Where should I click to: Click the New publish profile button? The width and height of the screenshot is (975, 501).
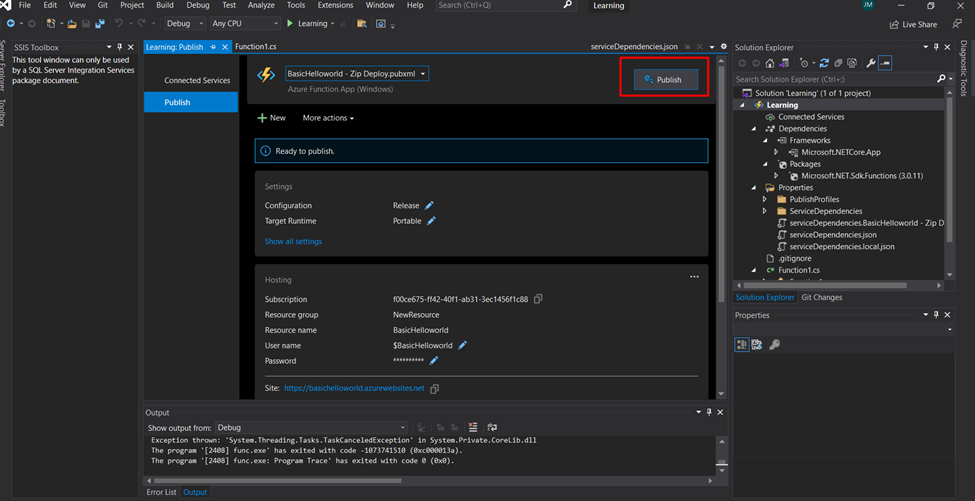click(271, 118)
